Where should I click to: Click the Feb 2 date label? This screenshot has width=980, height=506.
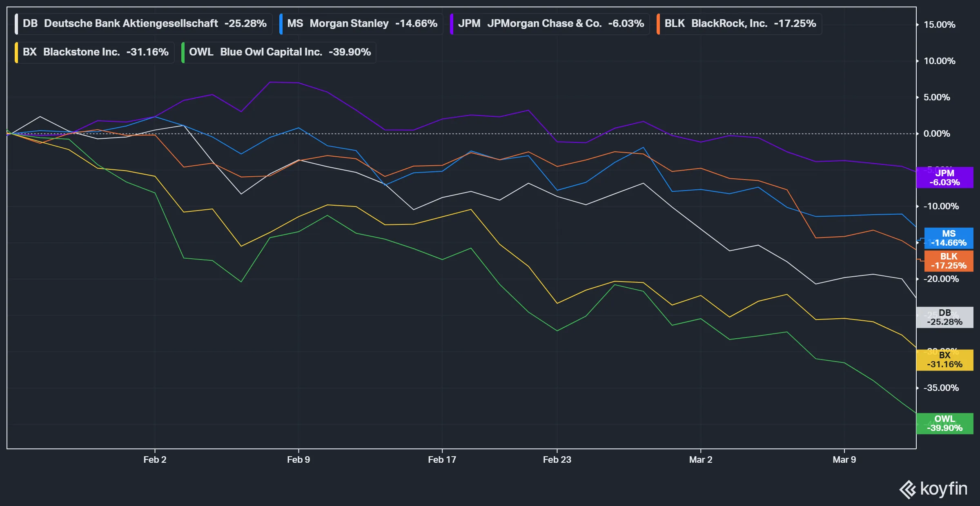[155, 459]
